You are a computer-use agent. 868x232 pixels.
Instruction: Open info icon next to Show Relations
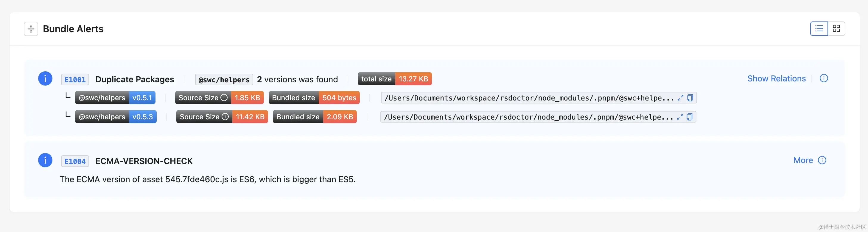point(824,78)
